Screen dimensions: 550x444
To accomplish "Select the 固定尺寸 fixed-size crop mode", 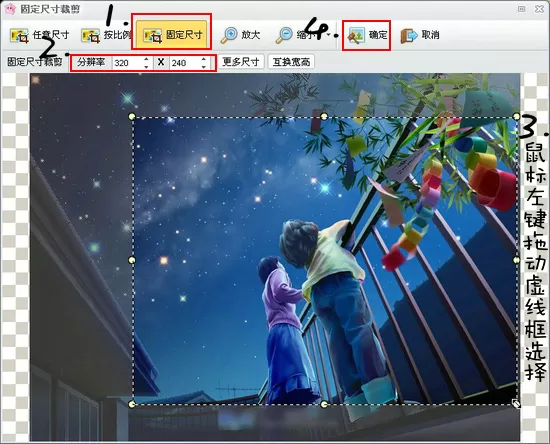I will pyautogui.click(x=172, y=34).
